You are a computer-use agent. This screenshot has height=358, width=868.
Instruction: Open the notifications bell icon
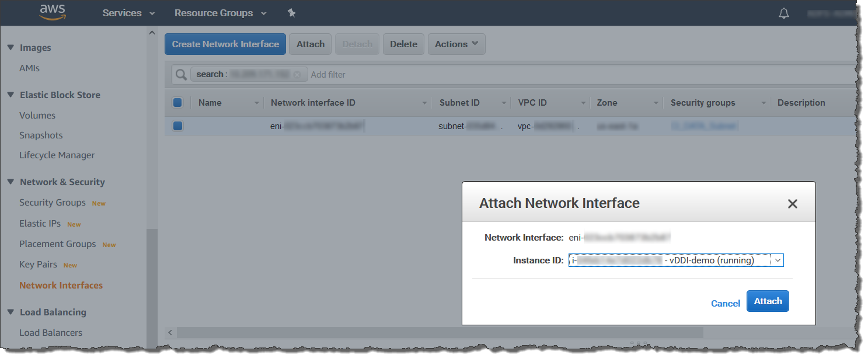(783, 13)
